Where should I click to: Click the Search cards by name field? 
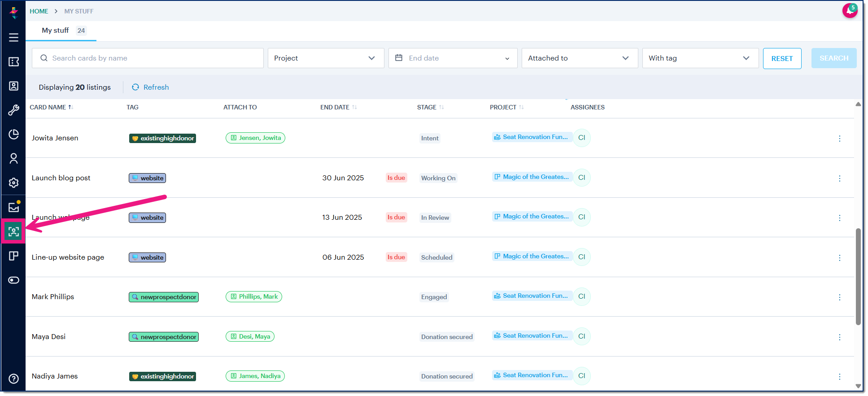click(148, 58)
